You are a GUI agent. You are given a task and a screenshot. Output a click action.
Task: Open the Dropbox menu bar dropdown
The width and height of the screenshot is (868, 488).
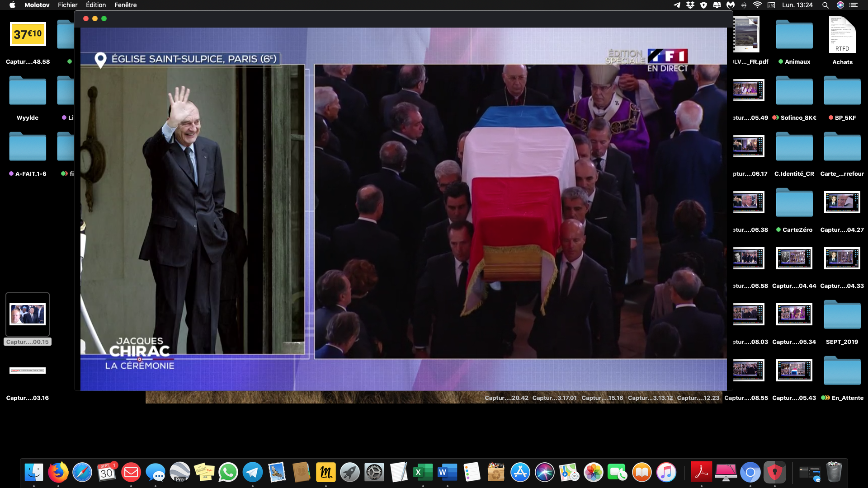[690, 5]
